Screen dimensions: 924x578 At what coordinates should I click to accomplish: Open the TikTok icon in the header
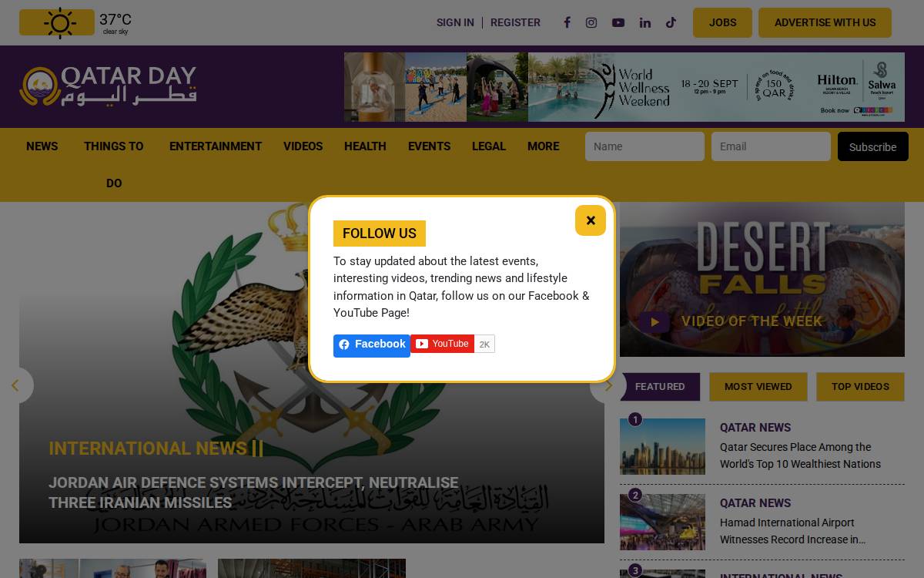[671, 22]
